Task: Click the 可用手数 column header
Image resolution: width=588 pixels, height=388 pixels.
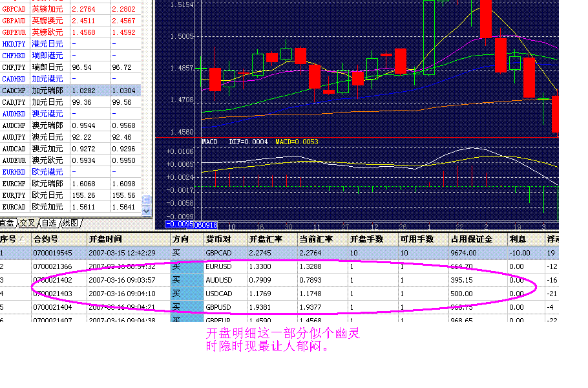Action: click(423, 239)
